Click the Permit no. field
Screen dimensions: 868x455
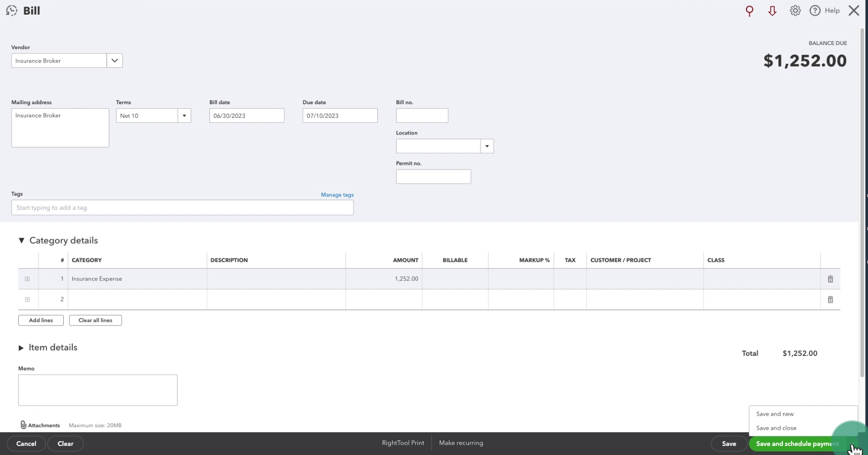click(433, 176)
